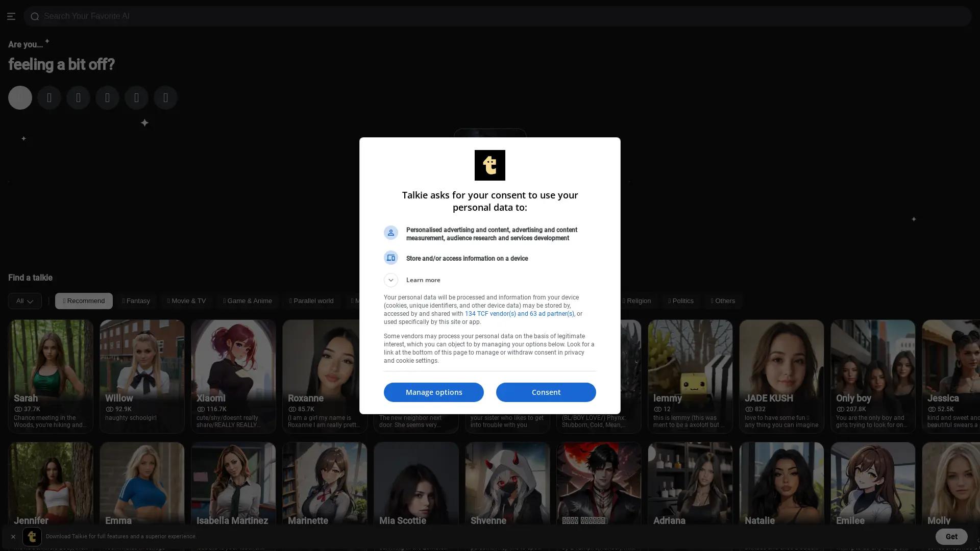
Task: Open the 'All' filter dropdown
Action: [x=24, y=301]
